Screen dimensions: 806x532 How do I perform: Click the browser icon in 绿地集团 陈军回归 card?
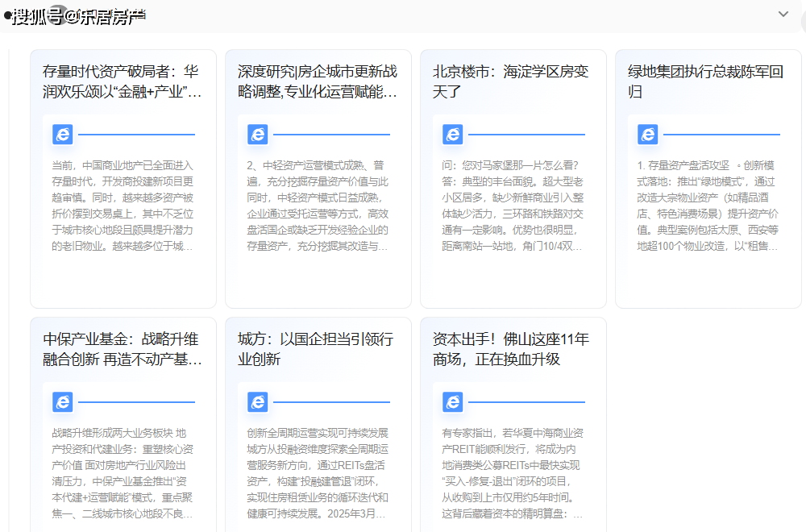tap(648, 135)
